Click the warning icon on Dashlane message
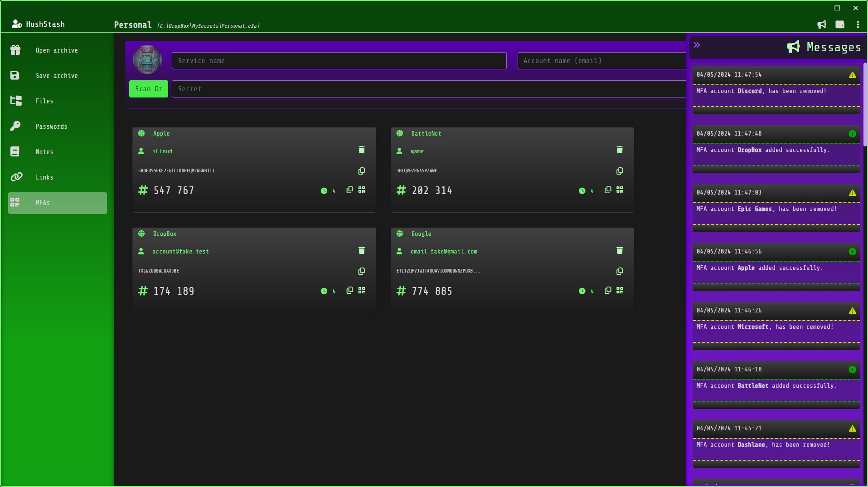Viewport: 868px width, 487px height. 853,429
